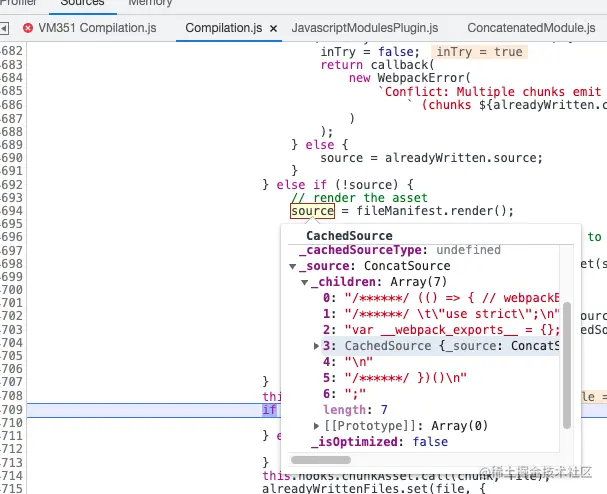Collapse the _children Array(7) node
Image resolution: width=607 pixels, height=494 pixels.
point(305,282)
